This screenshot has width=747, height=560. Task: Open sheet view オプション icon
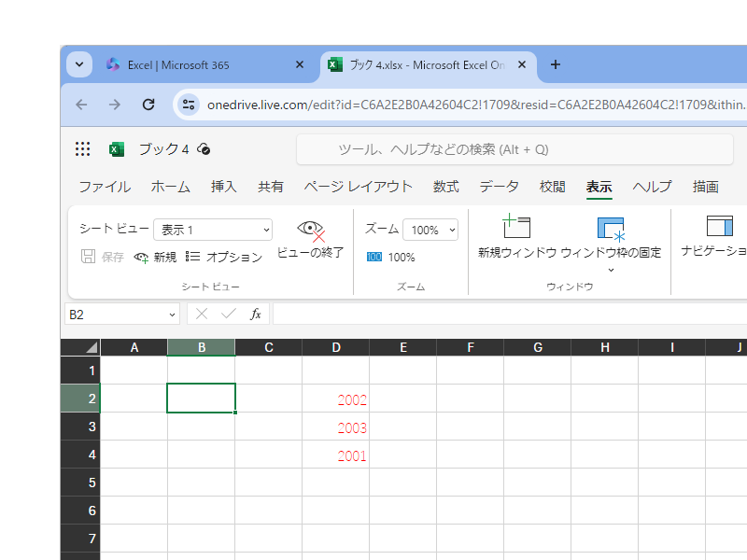[193, 258]
